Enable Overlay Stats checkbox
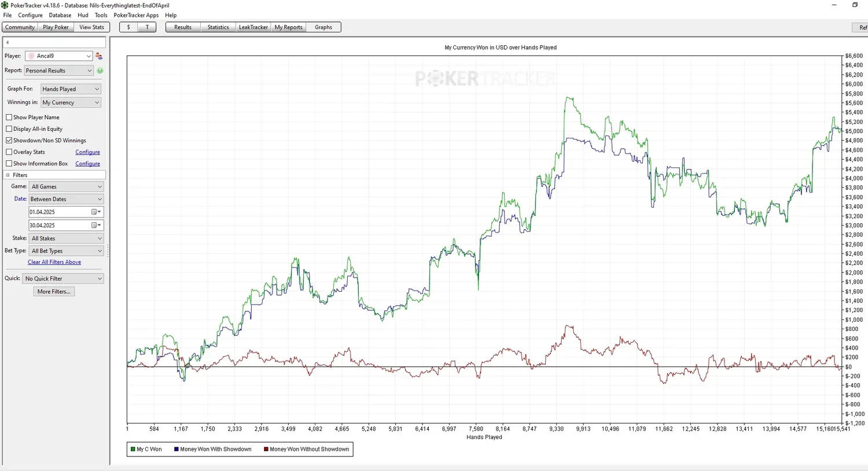The height and width of the screenshot is (471, 868). pos(9,152)
